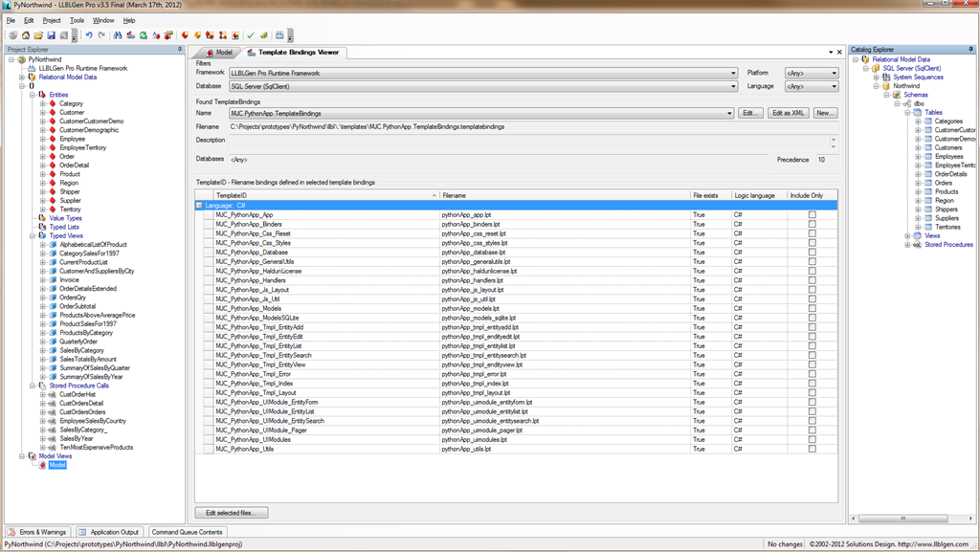Viewport: 980px width, 552px height.
Task: Click the Open project folder icon
Action: coord(39,35)
